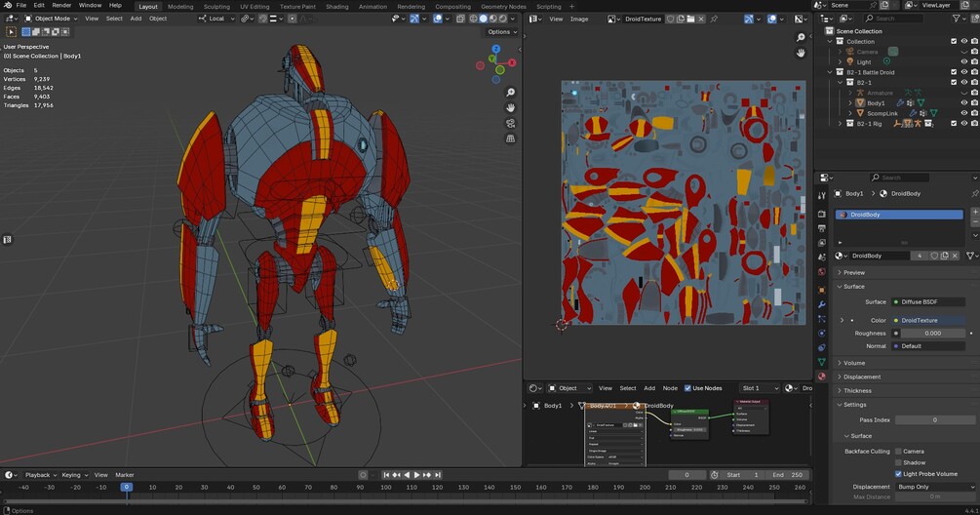Toggle Backface Culling Shadow checkbox
Image resolution: width=980 pixels, height=515 pixels.
click(898, 462)
